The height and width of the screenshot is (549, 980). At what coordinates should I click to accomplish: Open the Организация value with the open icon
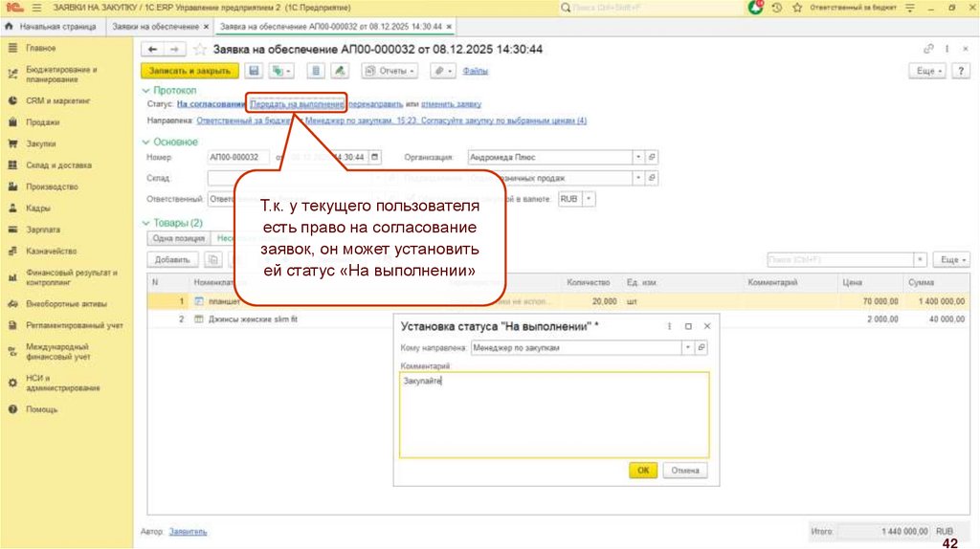pyautogui.click(x=651, y=158)
